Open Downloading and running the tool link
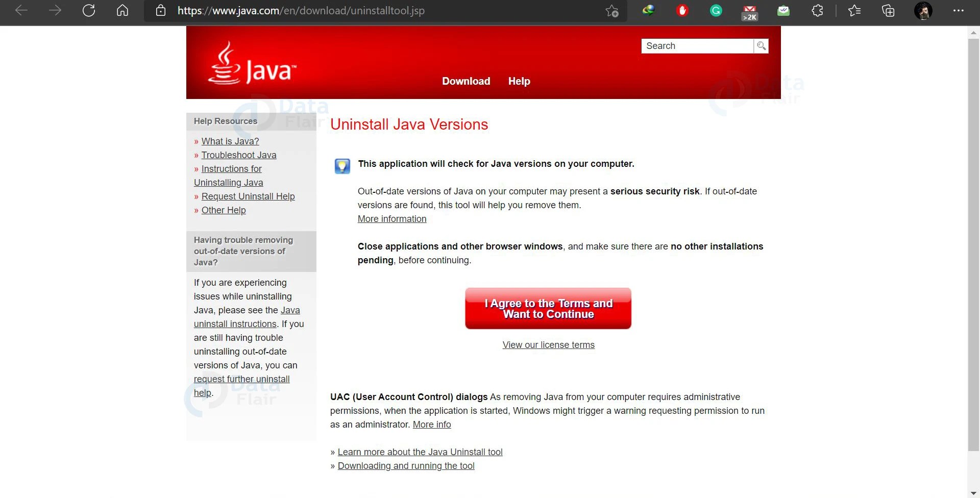Image resolution: width=980 pixels, height=498 pixels. pos(406,466)
